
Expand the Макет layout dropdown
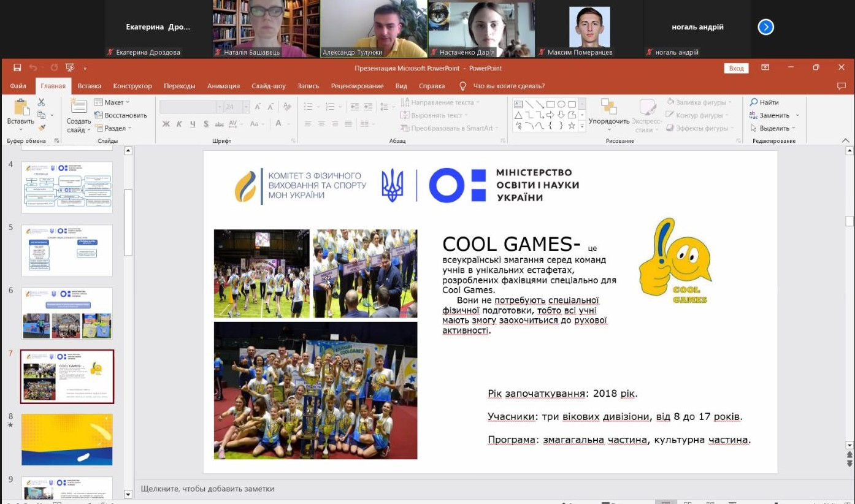click(112, 102)
